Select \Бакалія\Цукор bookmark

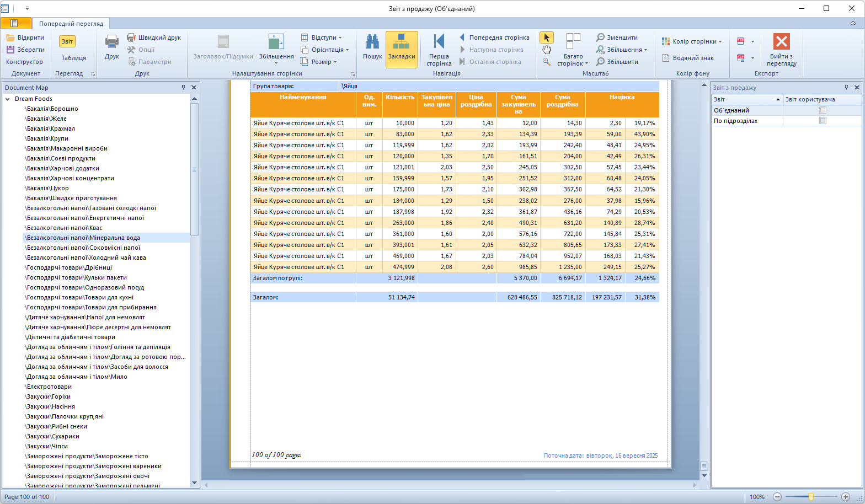[x=47, y=188]
